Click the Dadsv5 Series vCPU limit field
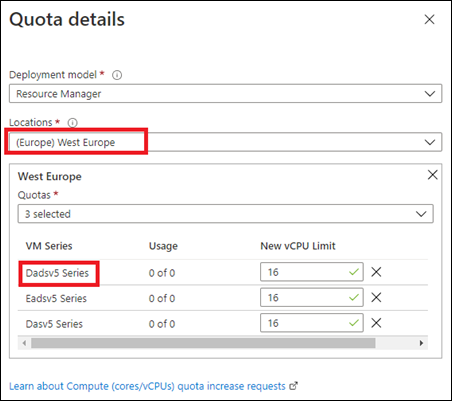Viewport: 453px width, 401px height. click(311, 272)
